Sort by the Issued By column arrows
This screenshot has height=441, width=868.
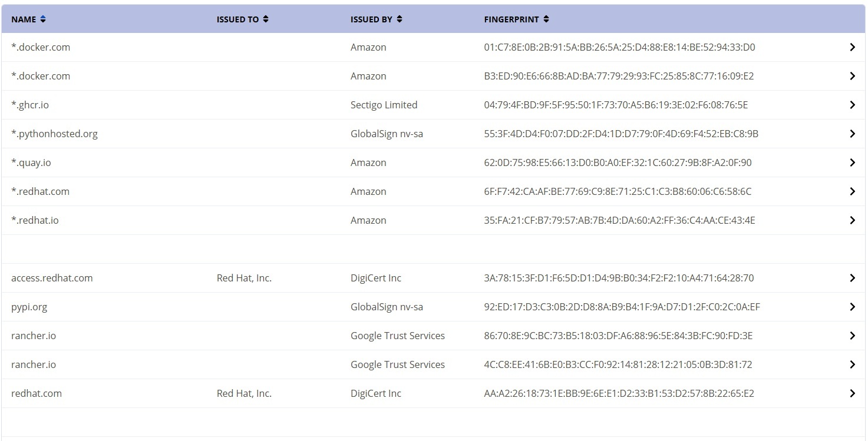point(400,19)
